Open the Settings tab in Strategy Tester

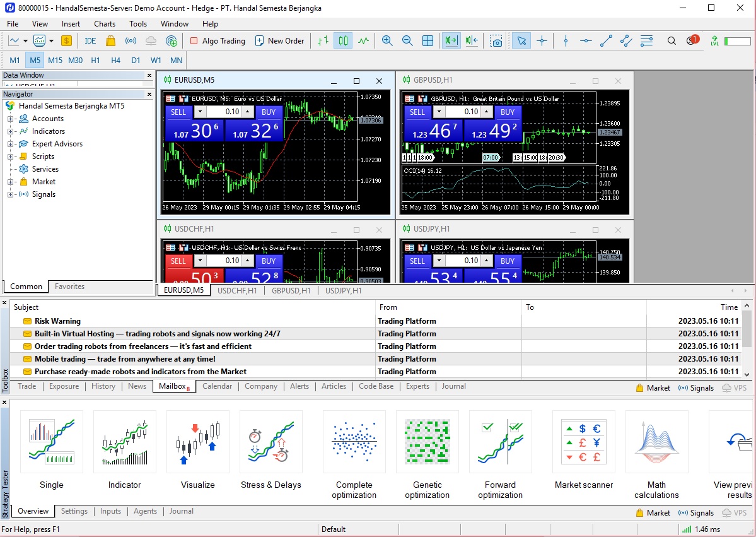[x=74, y=511]
